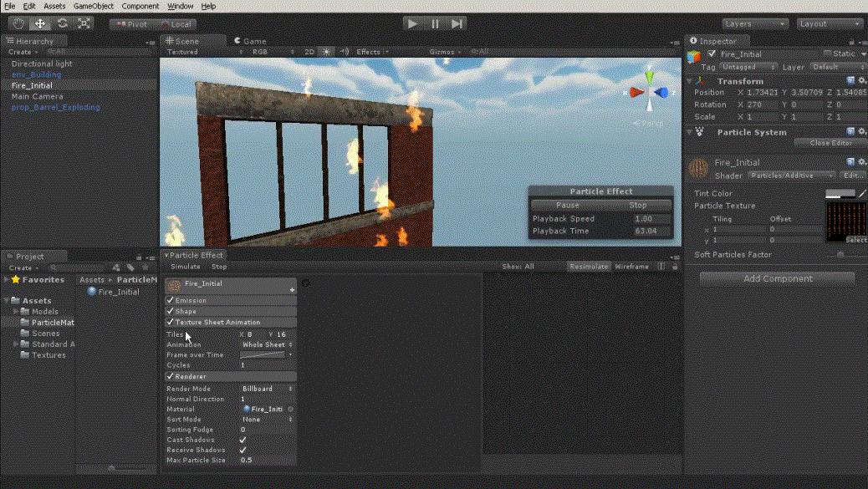Image resolution: width=868 pixels, height=489 pixels.
Task: Click the Fire_Initial GameObject cube icon
Action: pos(693,56)
